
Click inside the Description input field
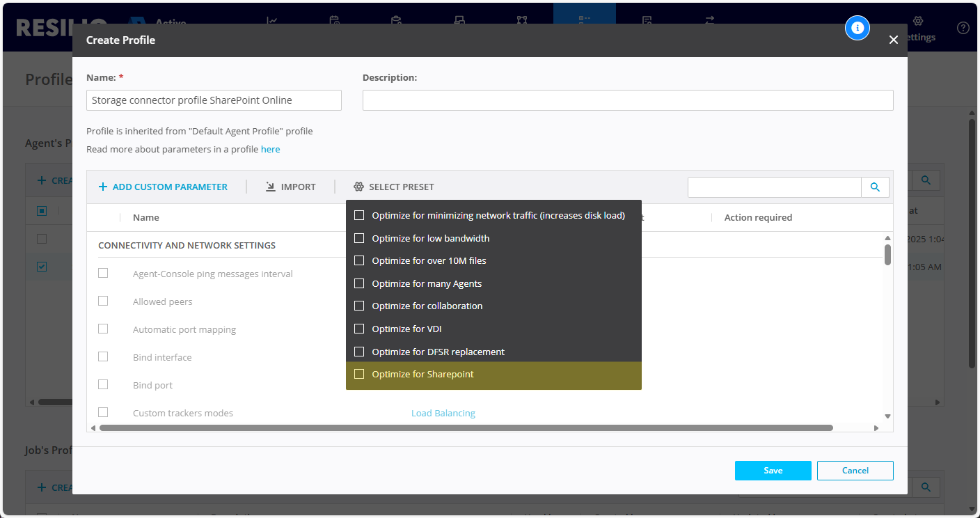tap(626, 100)
